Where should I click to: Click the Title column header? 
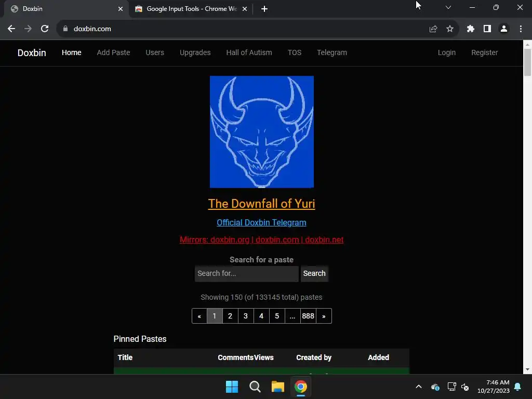tap(125, 357)
